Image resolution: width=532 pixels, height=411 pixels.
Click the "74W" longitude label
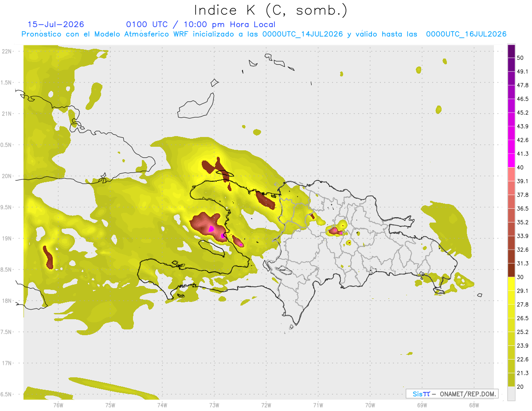[x=162, y=405]
